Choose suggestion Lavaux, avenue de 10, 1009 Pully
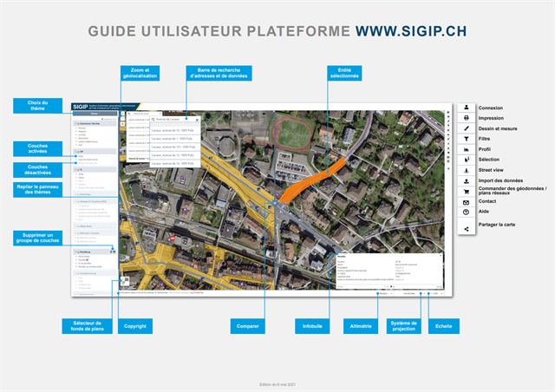 (175, 131)
